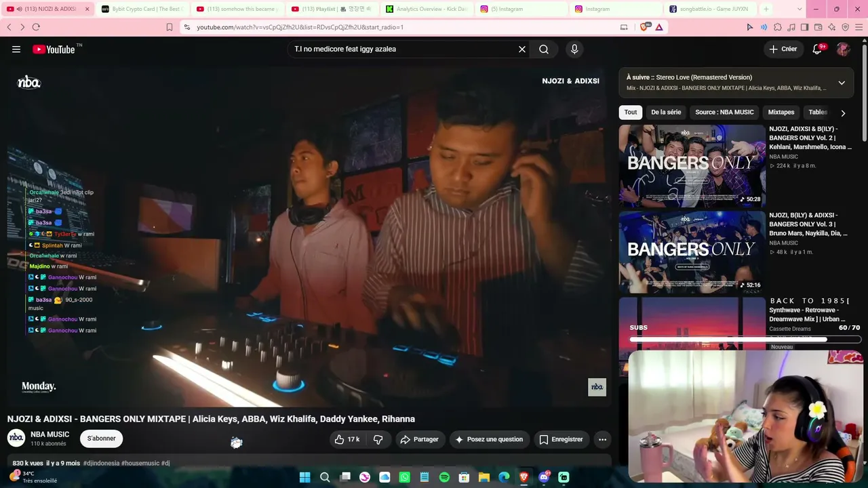Image resolution: width=868 pixels, height=488 pixels.
Task: Dislike the video with thumbs down
Action: click(378, 439)
